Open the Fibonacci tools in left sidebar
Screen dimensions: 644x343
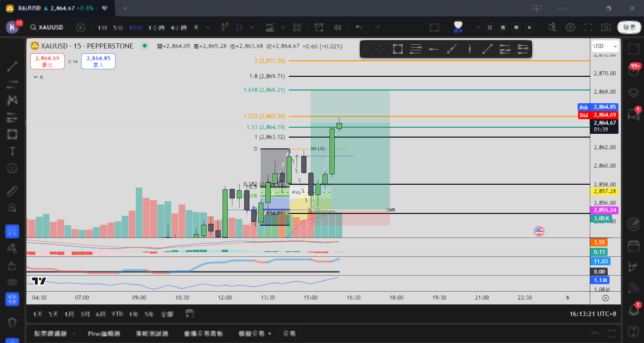12,84
